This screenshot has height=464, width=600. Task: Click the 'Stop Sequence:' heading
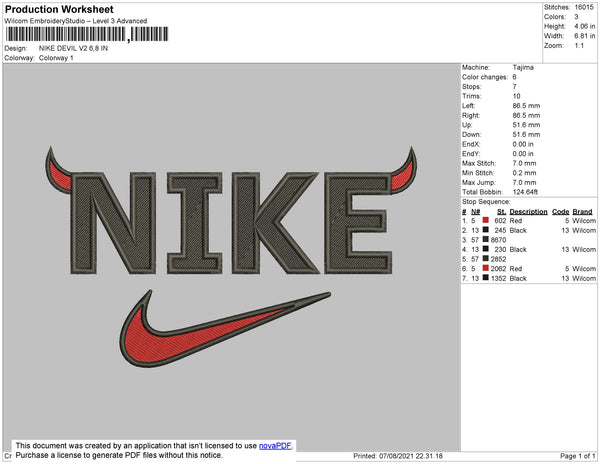(486, 202)
